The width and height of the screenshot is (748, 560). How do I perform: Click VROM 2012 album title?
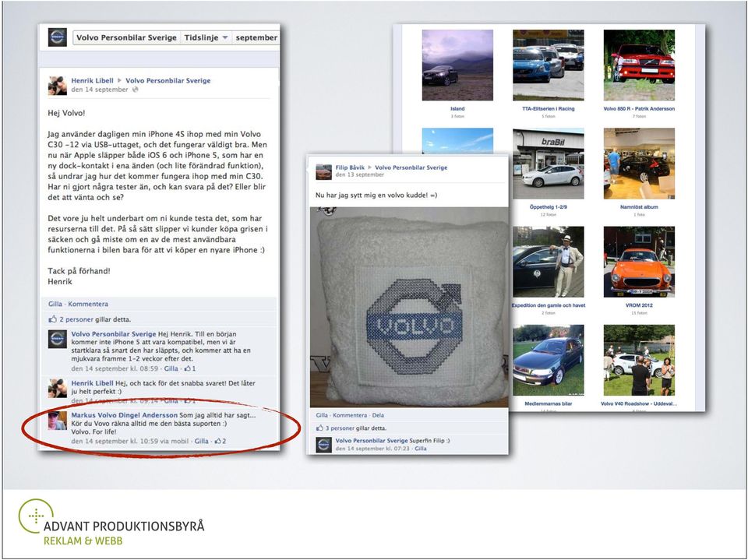639,305
